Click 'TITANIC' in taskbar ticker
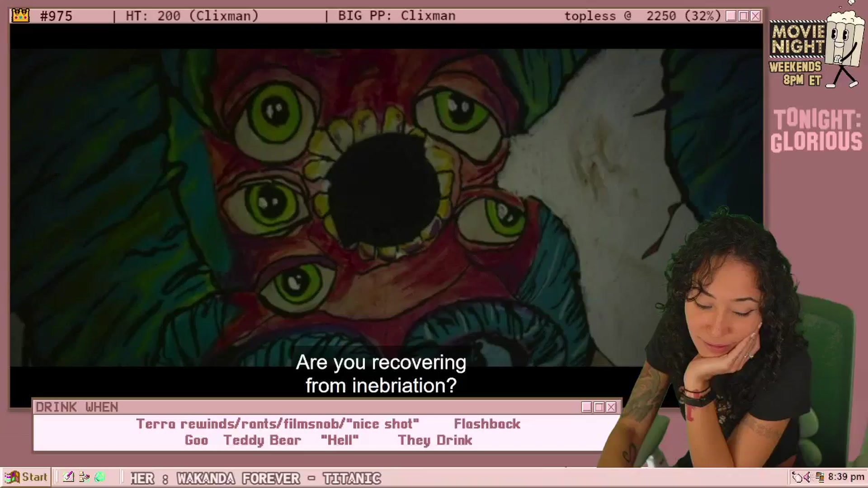This screenshot has height=488, width=868. pyautogui.click(x=352, y=479)
